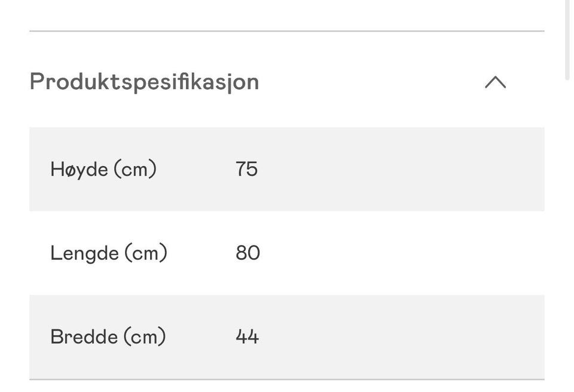Click the blank gap between Produktspesifikasjon and chevron

coord(371,82)
